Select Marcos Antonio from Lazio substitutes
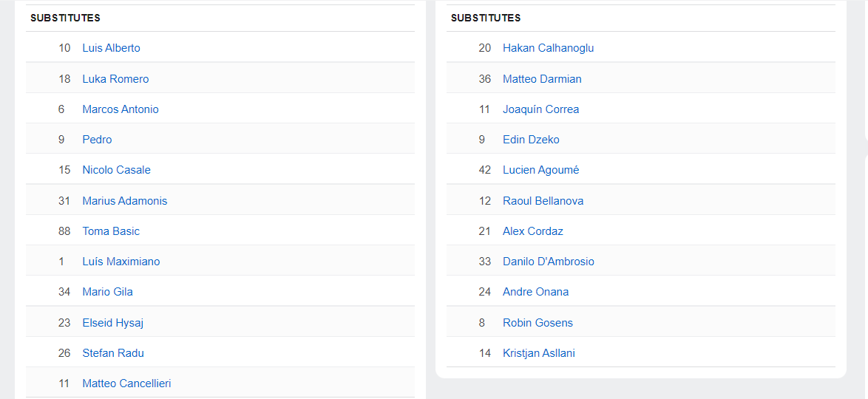This screenshot has width=868, height=399. tap(121, 109)
